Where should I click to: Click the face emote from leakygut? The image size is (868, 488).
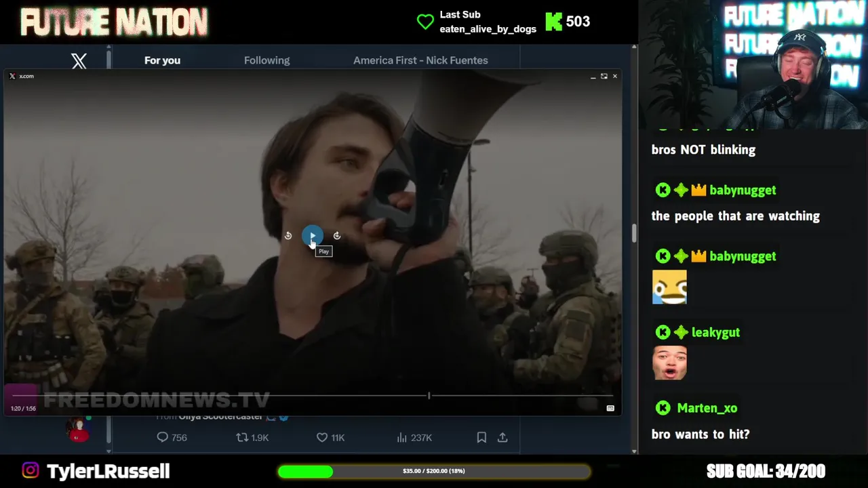[x=669, y=363]
